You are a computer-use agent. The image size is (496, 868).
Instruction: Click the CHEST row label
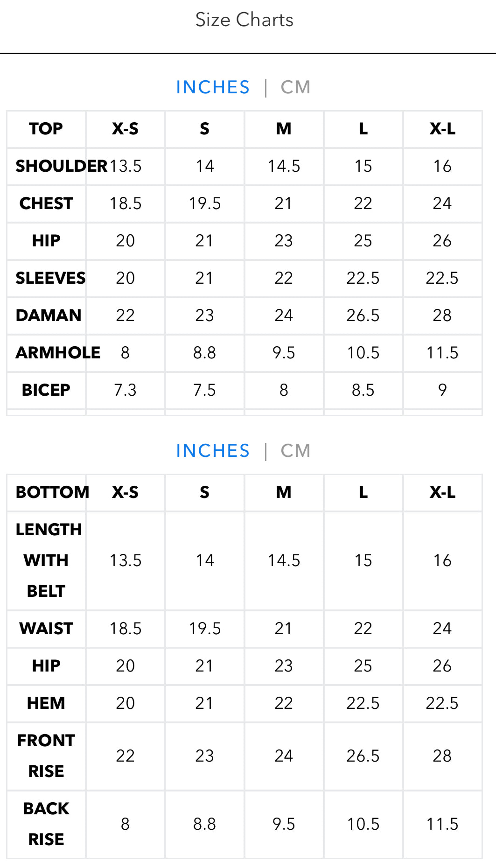pyautogui.click(x=46, y=203)
